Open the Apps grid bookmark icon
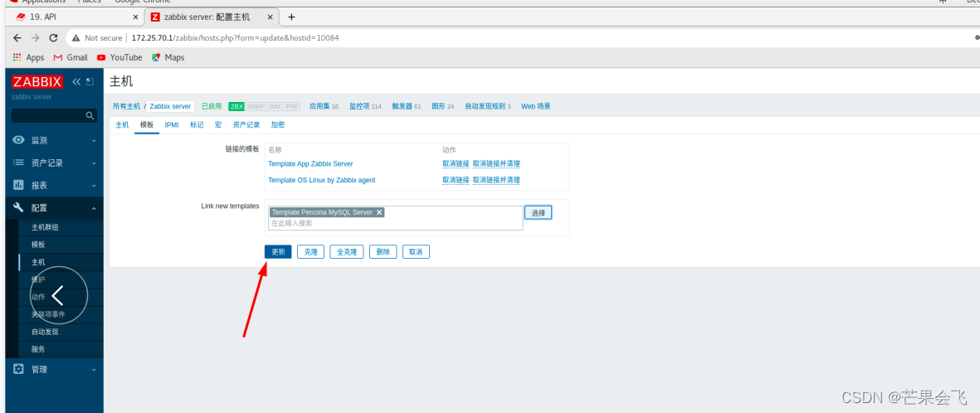980x413 pixels. 17,57
